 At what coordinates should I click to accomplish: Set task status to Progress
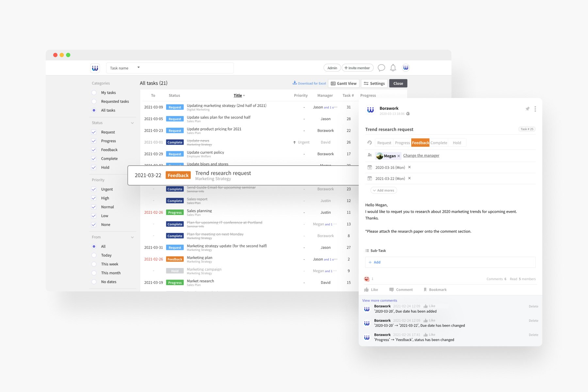(x=402, y=143)
